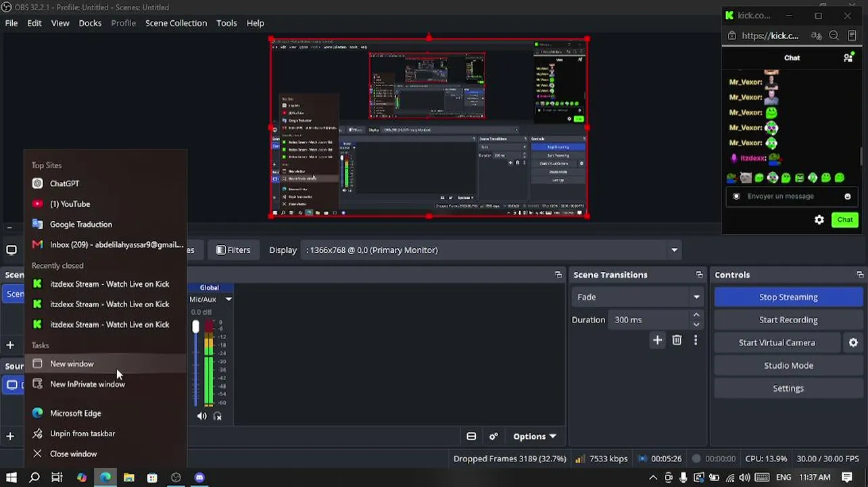Open emoji picker in Kick message box

point(848,196)
